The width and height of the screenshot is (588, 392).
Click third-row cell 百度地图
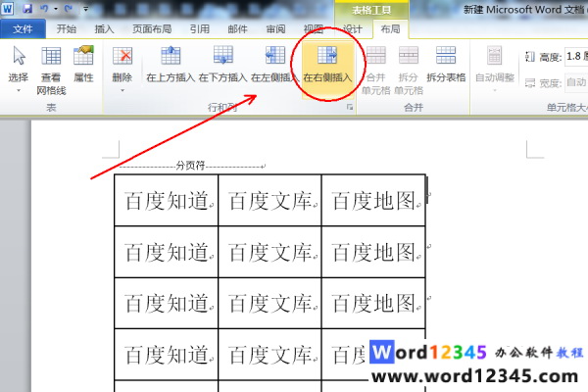tap(373, 303)
